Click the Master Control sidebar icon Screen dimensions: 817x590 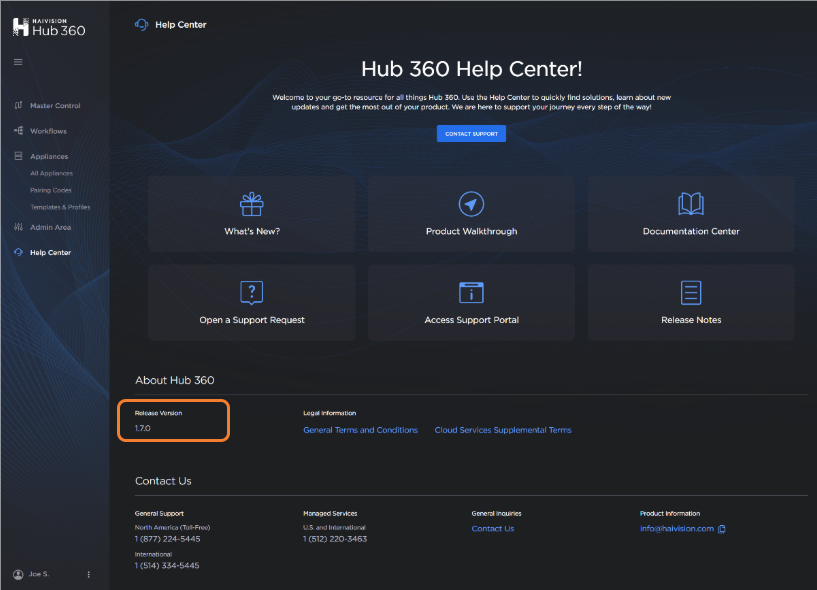click(18, 105)
